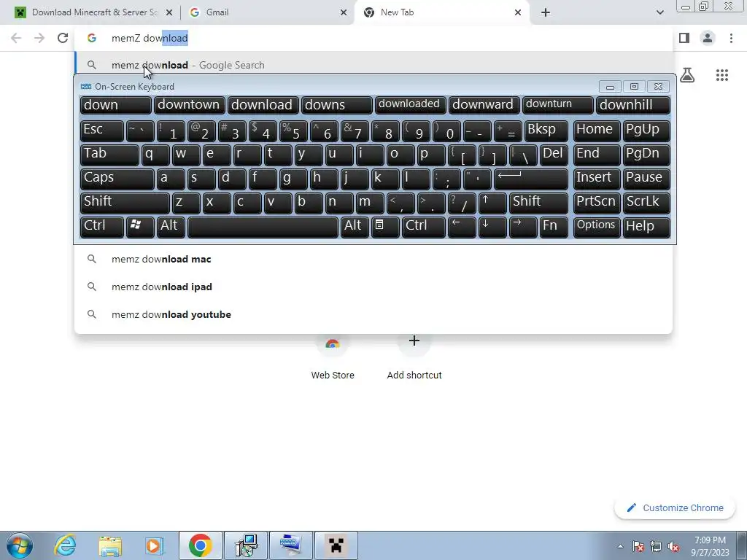
Task: Choose 'memz download ipad' suggestion
Action: coord(374,287)
